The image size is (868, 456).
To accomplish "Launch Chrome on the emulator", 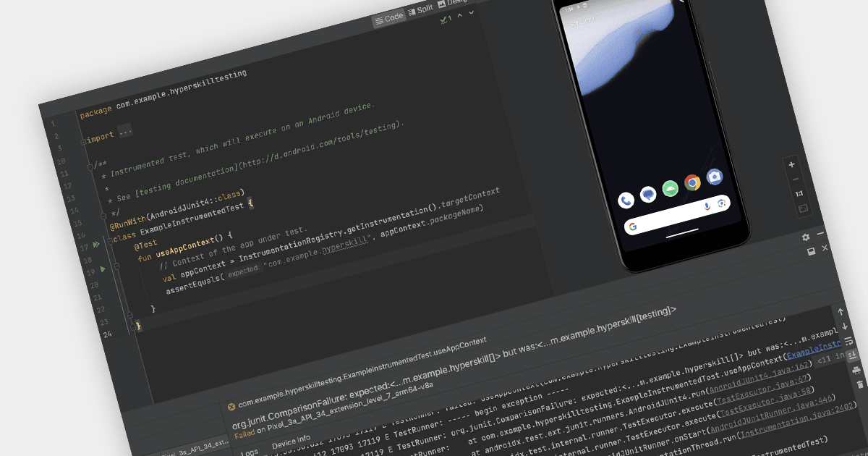I will click(x=692, y=182).
